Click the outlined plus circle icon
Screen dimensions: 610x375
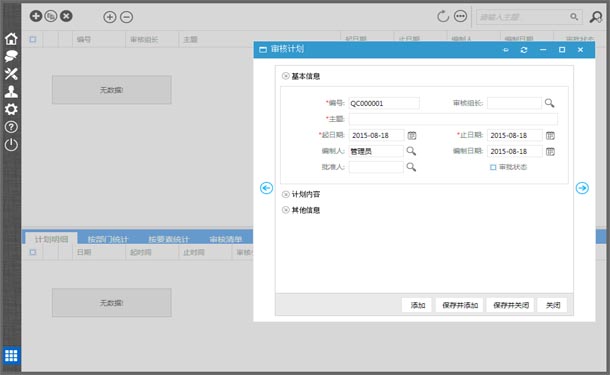click(110, 17)
